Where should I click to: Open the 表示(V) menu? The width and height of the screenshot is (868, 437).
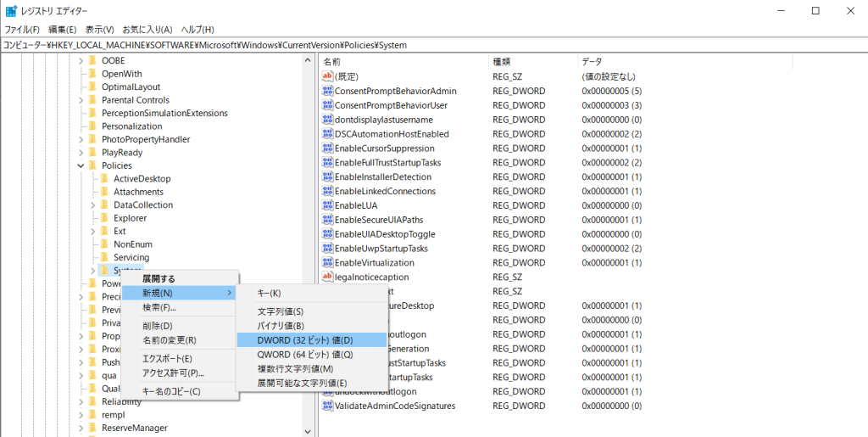[100, 30]
